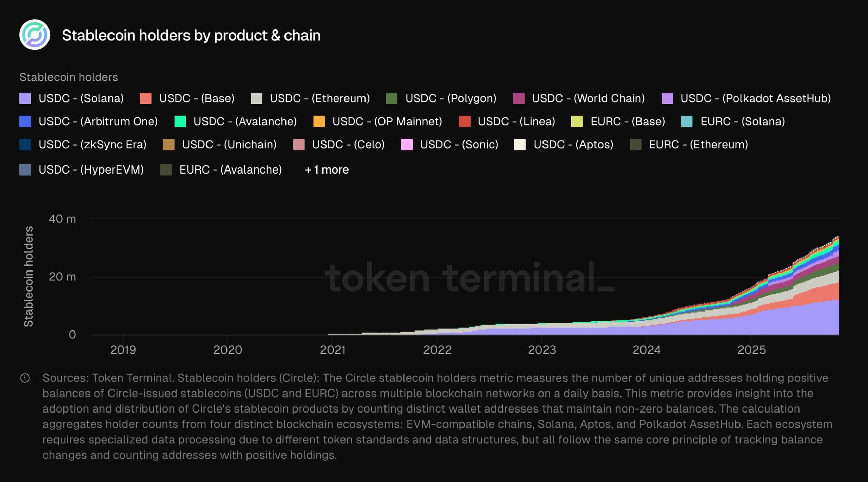Click the USDC - (zkSync Era) swatch
The width and height of the screenshot is (868, 482).
(25, 144)
